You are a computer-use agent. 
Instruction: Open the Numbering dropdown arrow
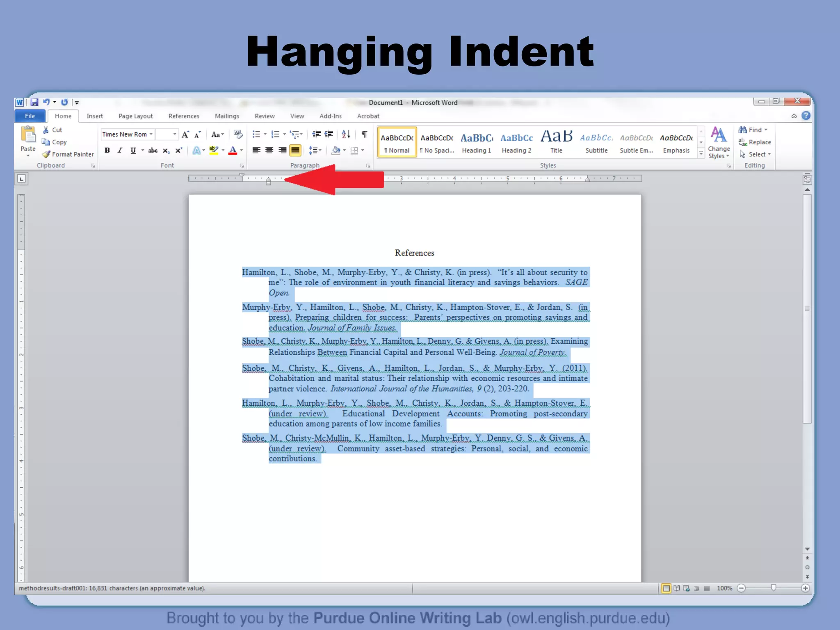(284, 135)
